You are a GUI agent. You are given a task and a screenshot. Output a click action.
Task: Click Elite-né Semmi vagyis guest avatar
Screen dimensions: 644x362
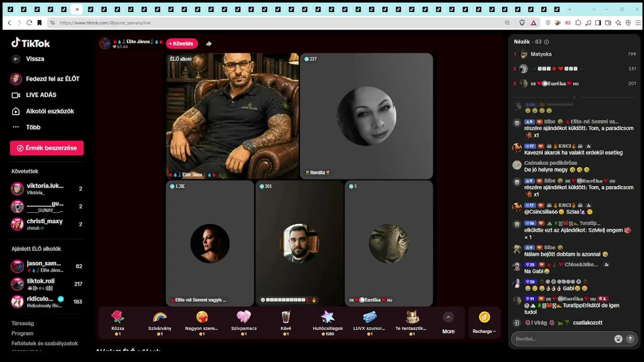210,243
